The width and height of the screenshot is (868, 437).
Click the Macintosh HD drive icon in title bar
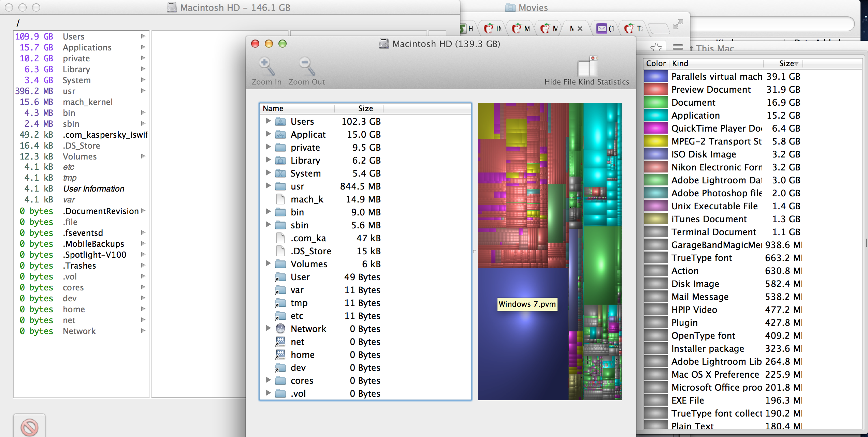point(384,44)
